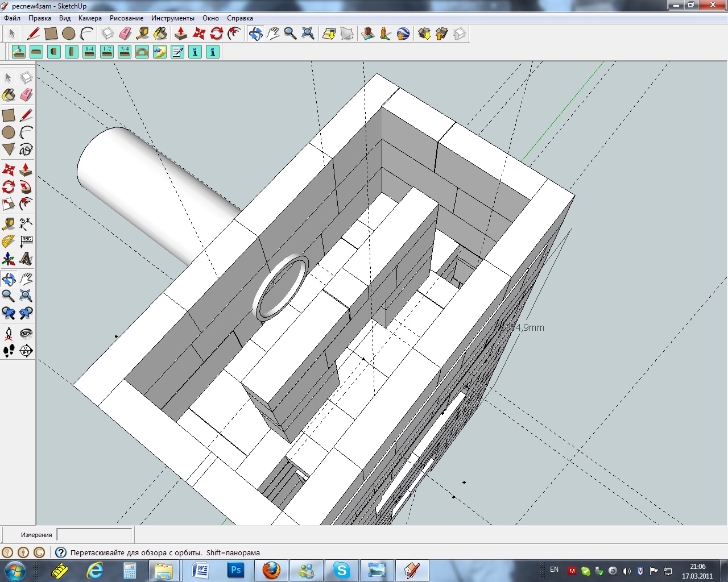Viewport: 728px width, 582px height.
Task: Open the Инструменты menu
Action: click(172, 18)
